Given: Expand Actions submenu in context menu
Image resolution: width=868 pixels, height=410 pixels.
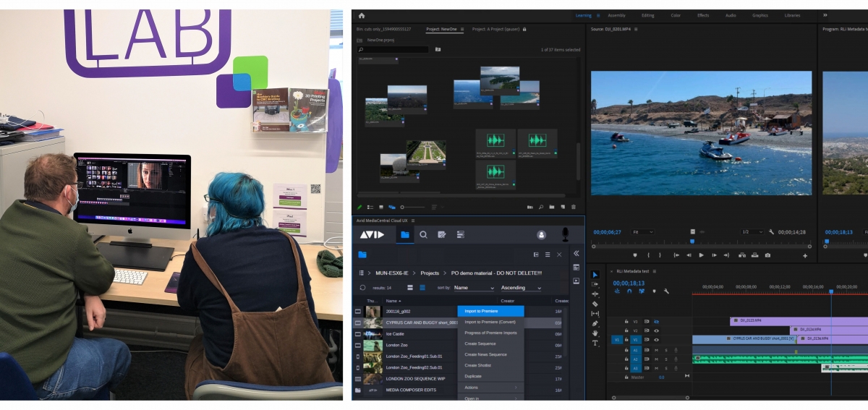Looking at the screenshot, I should (x=490, y=388).
